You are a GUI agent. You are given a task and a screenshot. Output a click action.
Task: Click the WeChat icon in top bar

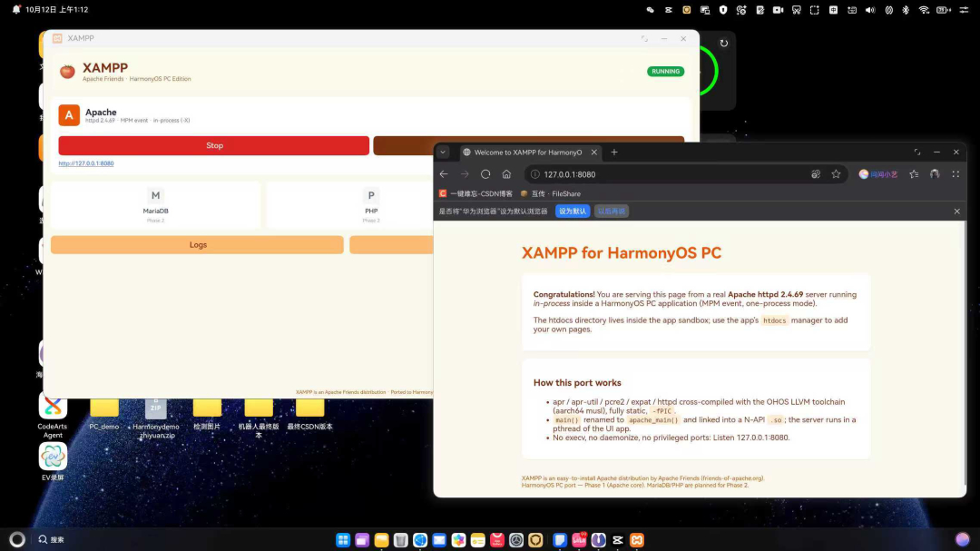coord(650,10)
